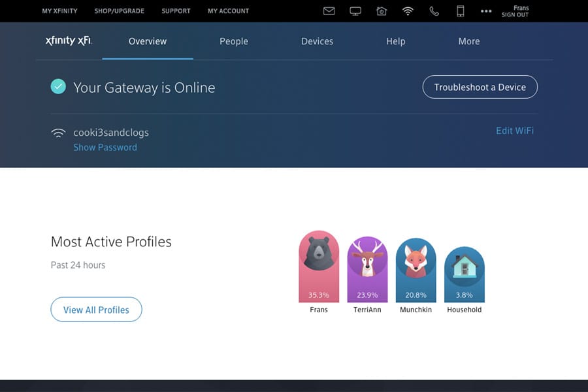Click the Household profile label

pos(465,310)
